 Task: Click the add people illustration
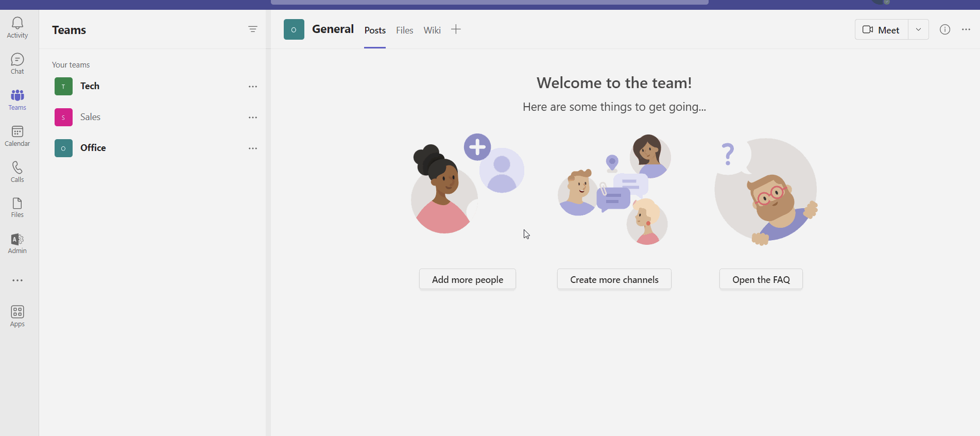point(468,184)
